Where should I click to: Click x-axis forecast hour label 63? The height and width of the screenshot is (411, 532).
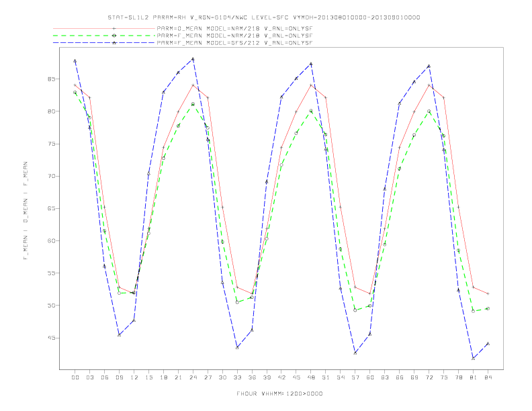[x=385, y=377]
